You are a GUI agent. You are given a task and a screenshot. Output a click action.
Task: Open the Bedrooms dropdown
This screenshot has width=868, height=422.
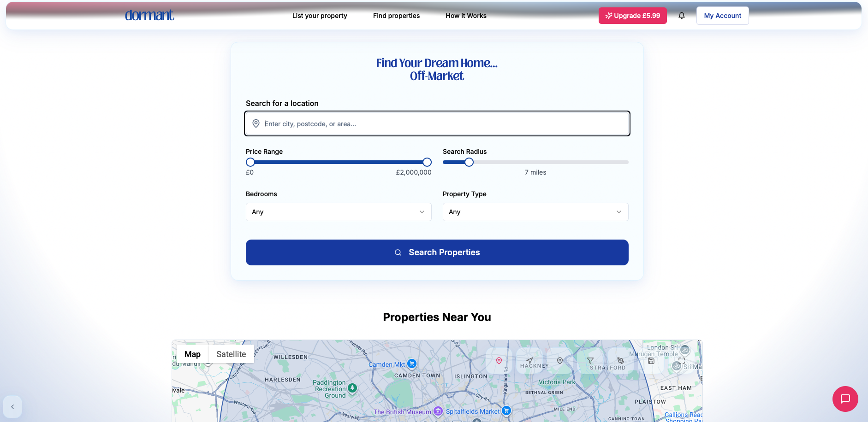(x=339, y=212)
